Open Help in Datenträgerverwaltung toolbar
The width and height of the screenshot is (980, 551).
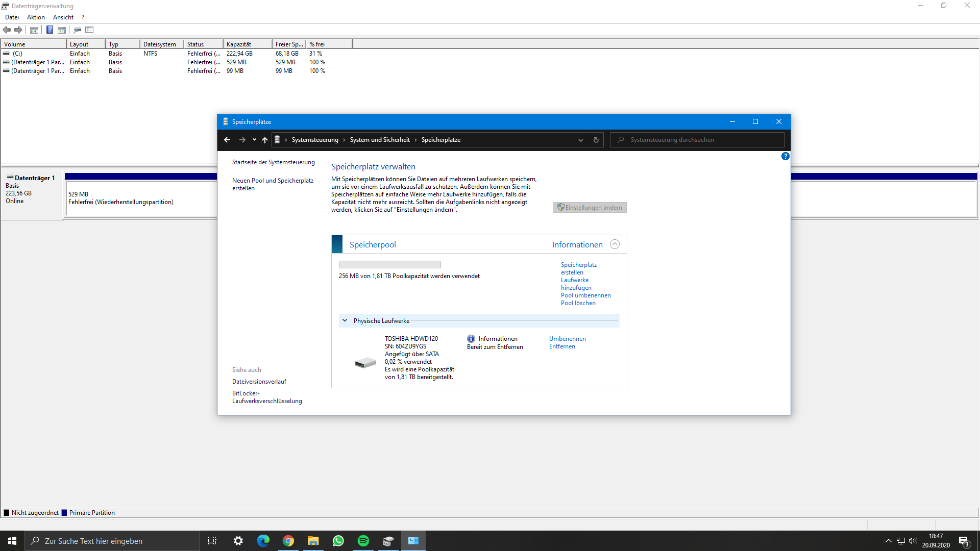(50, 30)
